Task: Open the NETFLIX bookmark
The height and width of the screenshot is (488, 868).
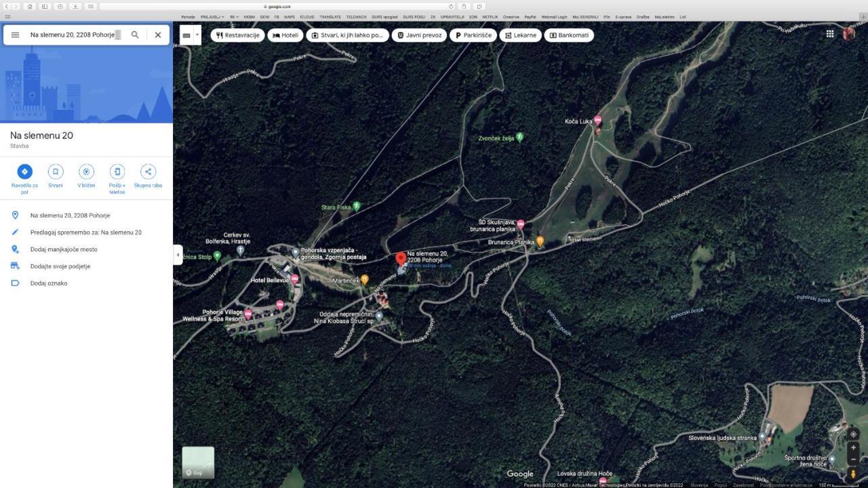Action: [x=490, y=17]
